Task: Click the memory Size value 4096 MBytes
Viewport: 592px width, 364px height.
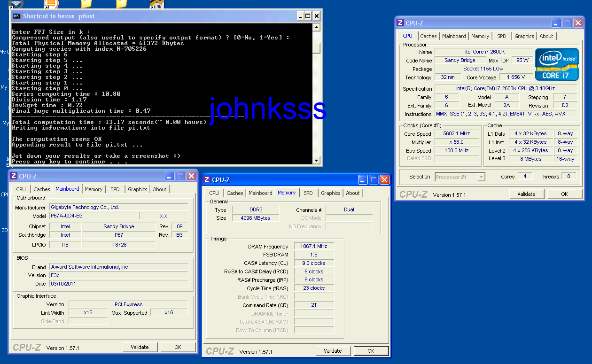Action: (x=256, y=218)
